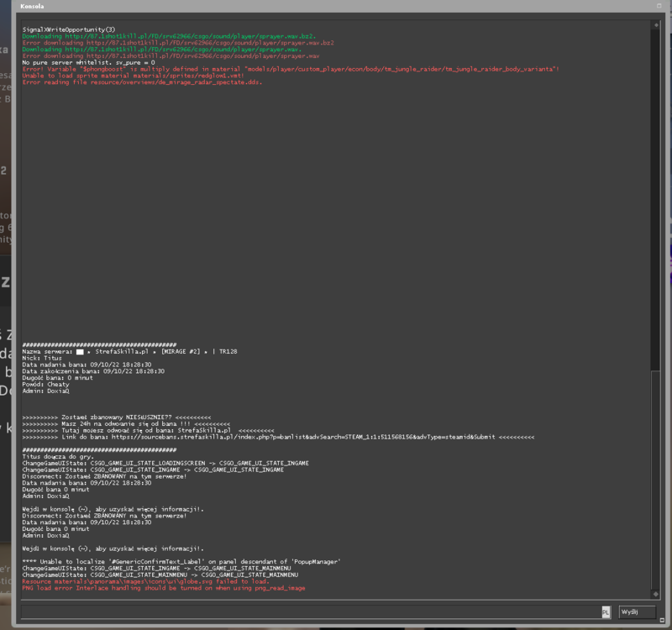This screenshot has width=672, height=630.
Task: Select the 'Masz 24h na odwołanie' line
Action: 126,424
